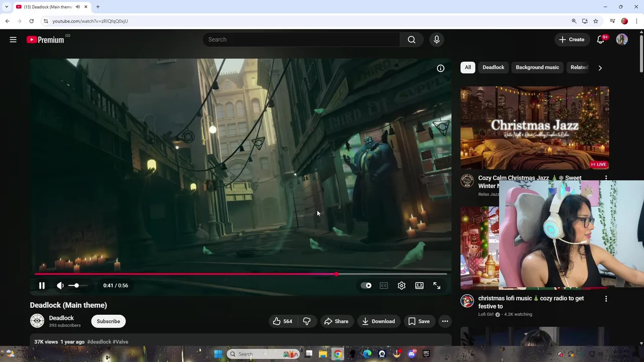Click the YouTube search magnifier button

412,40
